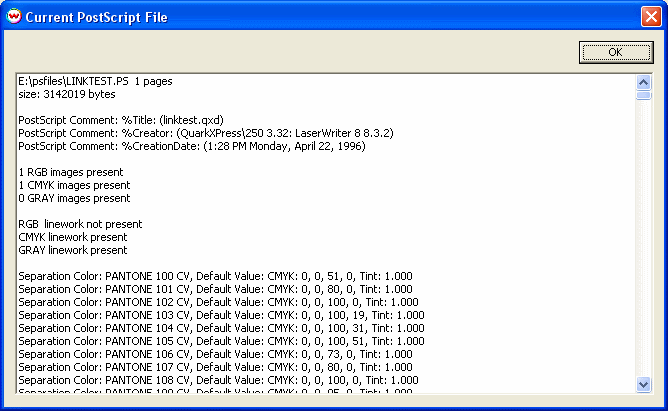This screenshot has height=411, width=668.
Task: Click the PANTONE 103 CV separation line
Action: pos(221,315)
